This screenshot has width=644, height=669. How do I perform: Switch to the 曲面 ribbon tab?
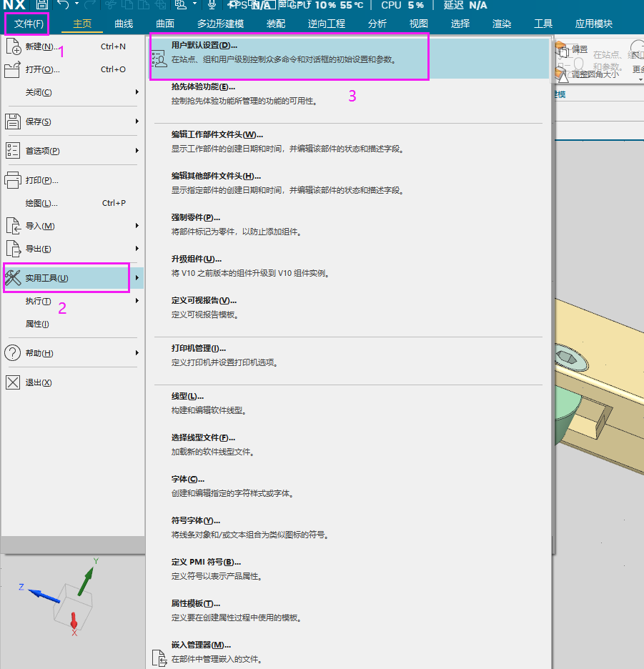165,24
